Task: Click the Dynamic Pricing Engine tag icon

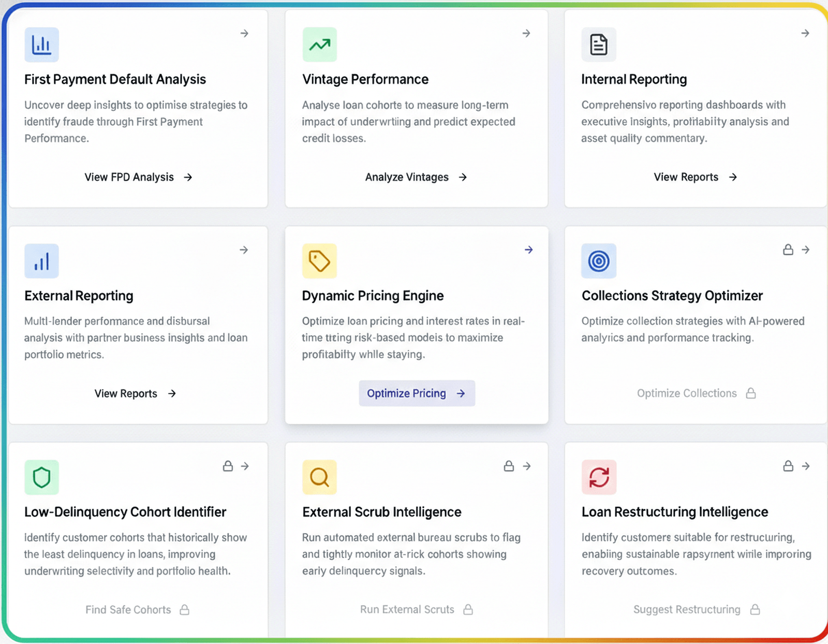Action: [319, 261]
